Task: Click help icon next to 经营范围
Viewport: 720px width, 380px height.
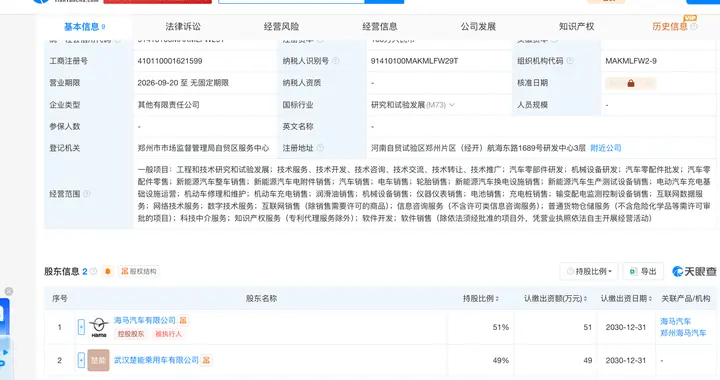Action: point(87,194)
